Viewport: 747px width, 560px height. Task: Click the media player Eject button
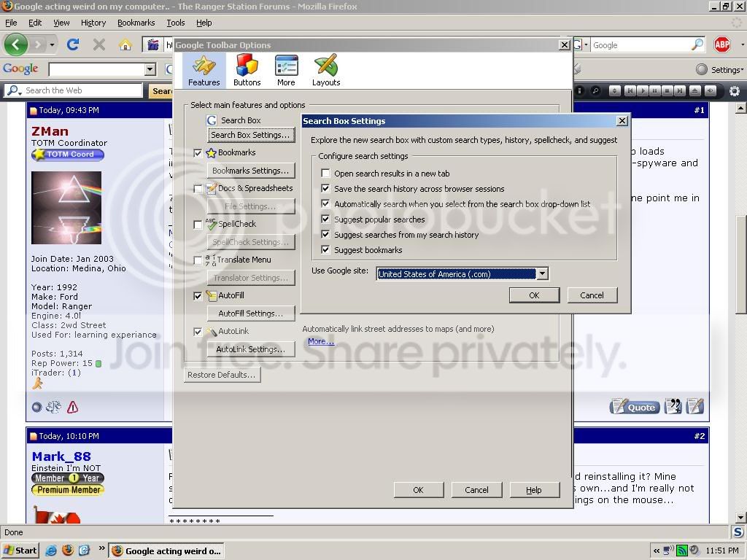tap(695, 90)
